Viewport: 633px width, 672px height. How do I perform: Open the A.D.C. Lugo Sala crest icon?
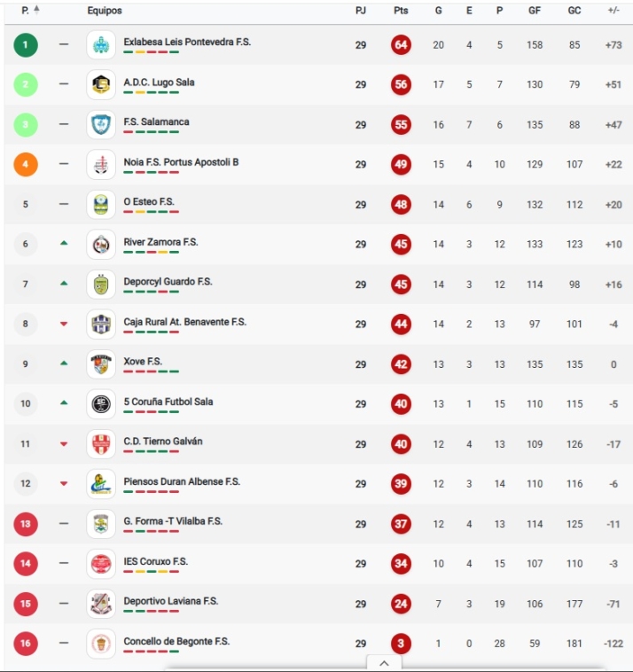[101, 85]
